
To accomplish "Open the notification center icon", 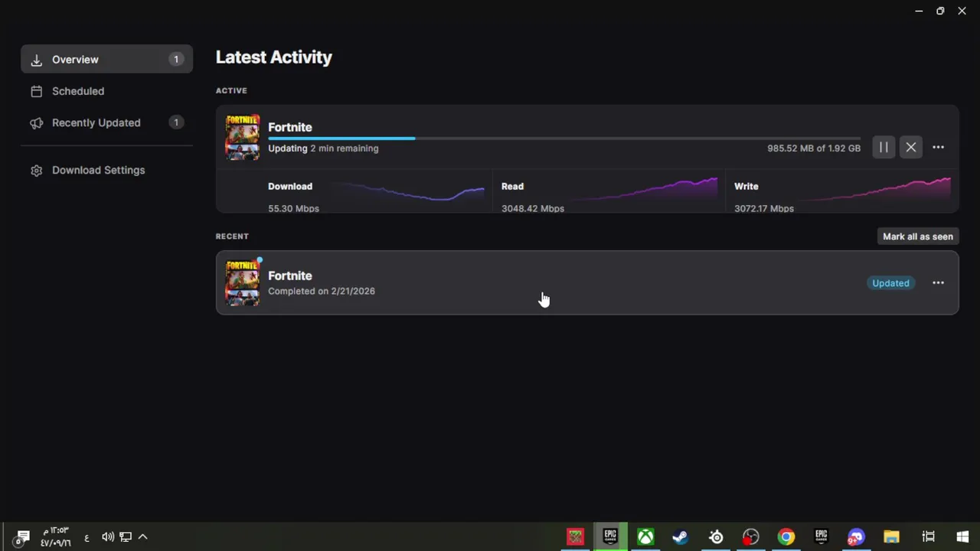I will (x=21, y=537).
